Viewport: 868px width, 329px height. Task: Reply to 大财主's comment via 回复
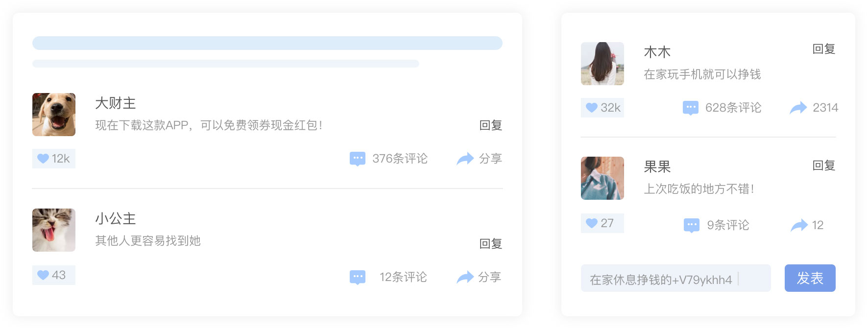tap(491, 125)
